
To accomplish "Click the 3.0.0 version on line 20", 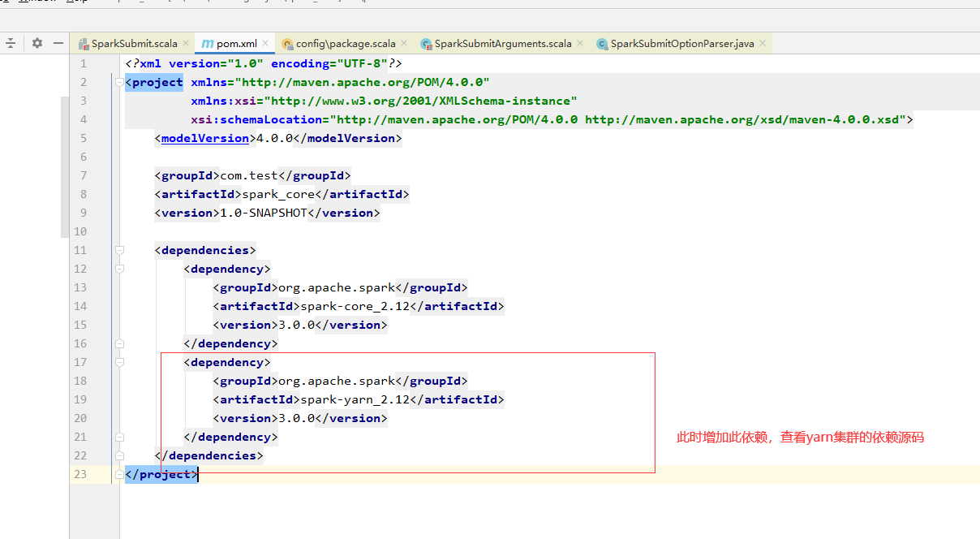I will pyautogui.click(x=296, y=418).
